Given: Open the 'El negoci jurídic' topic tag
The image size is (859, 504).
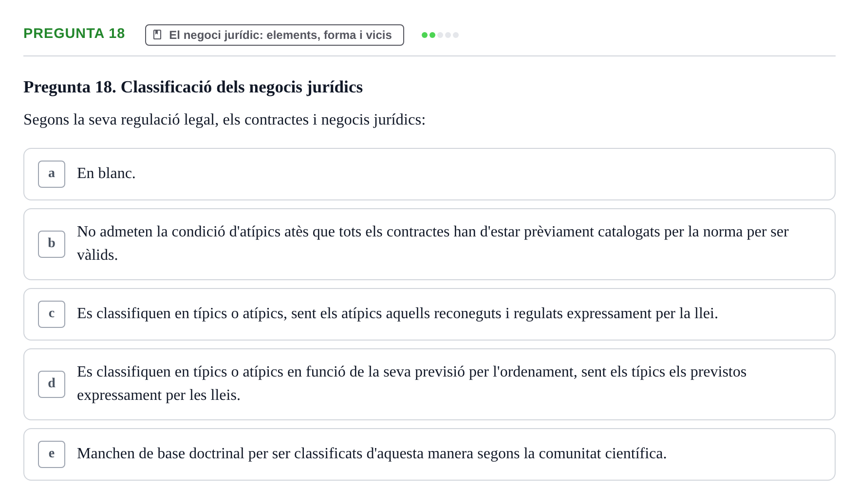Looking at the screenshot, I should 275,35.
